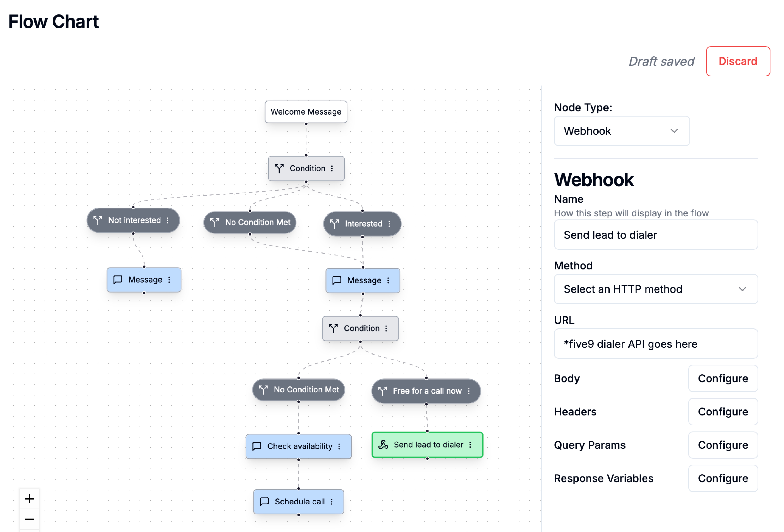Select the No Condition Met node under Interested branch

[298, 390]
